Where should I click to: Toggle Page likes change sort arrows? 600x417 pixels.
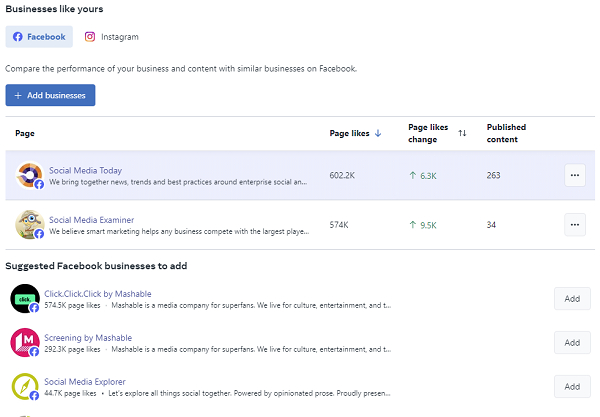tap(462, 133)
